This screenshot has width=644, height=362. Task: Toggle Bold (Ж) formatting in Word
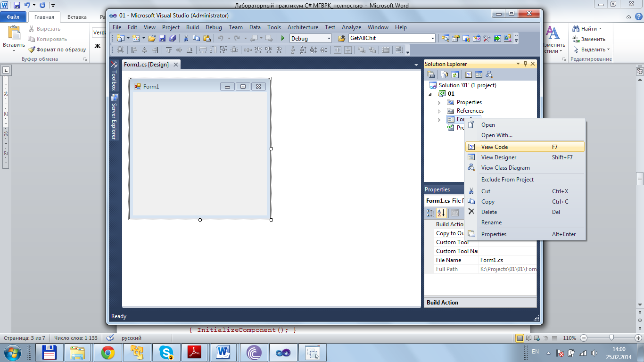click(x=98, y=46)
